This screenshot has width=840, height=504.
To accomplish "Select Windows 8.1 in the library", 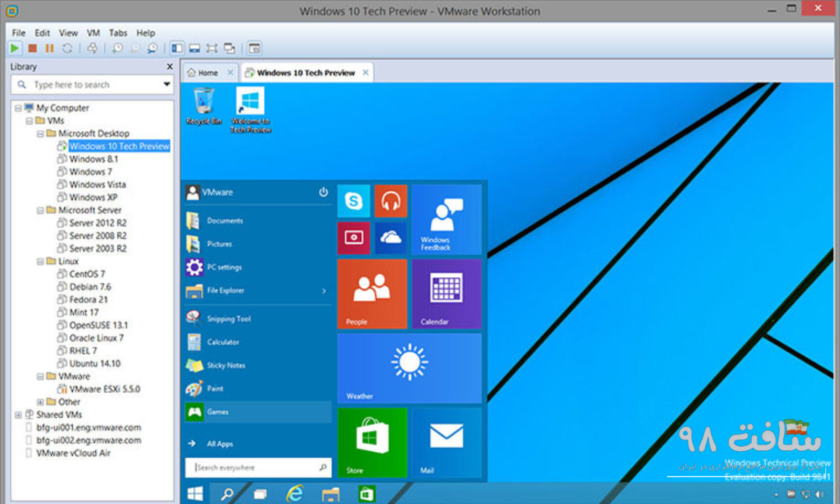I will click(93, 159).
